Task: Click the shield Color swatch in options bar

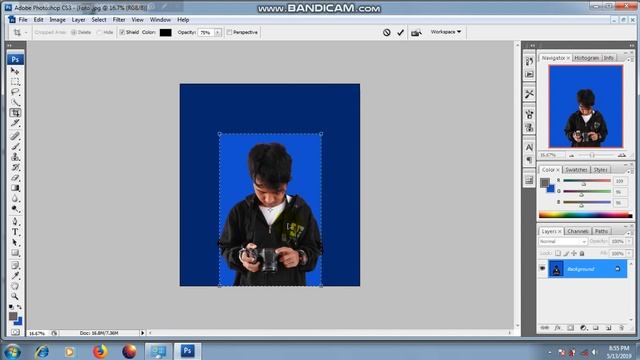Action: click(x=165, y=32)
